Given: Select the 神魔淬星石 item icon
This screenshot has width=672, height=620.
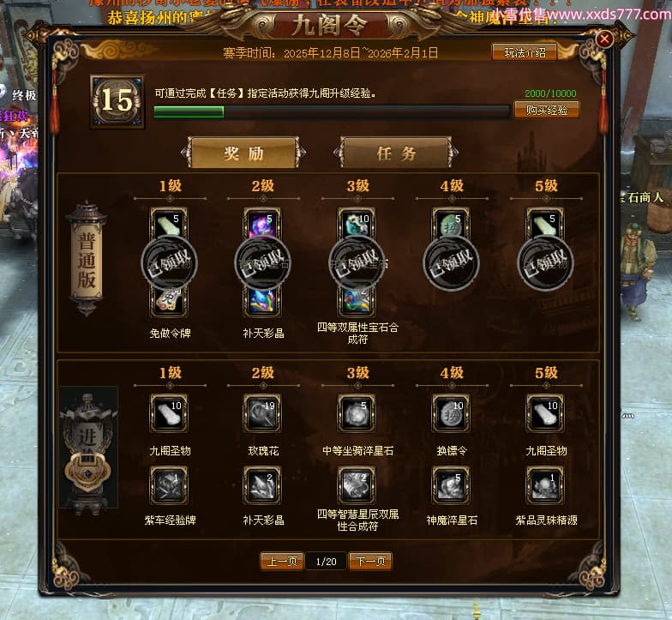Looking at the screenshot, I should (451, 485).
